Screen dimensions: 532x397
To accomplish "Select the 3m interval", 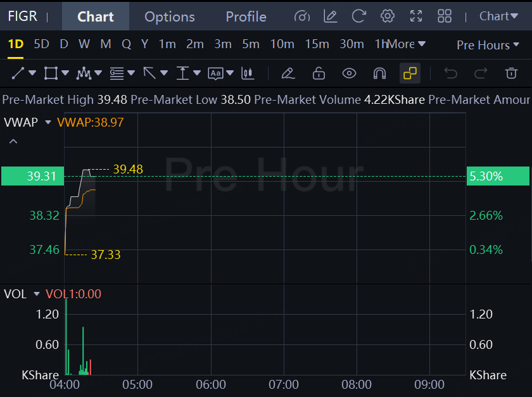I will click(x=223, y=44).
